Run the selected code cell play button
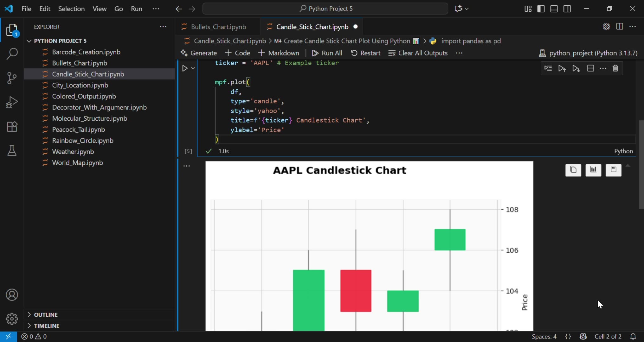The image size is (644, 342). click(x=185, y=68)
